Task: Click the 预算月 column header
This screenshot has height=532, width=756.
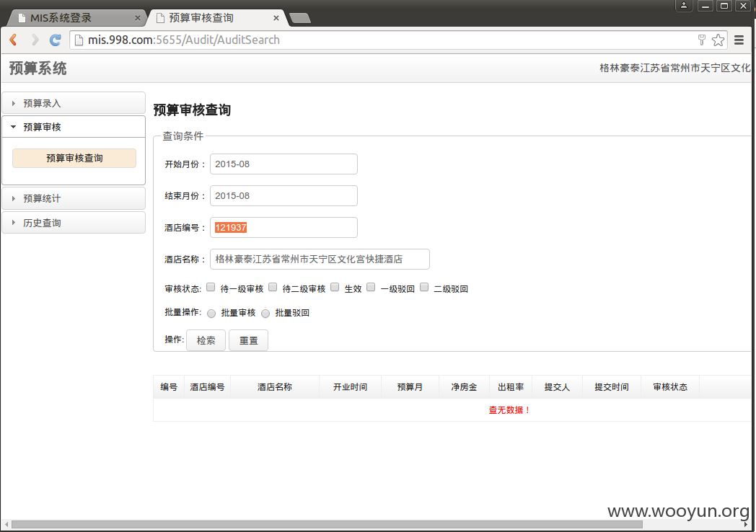Action: tap(410, 387)
